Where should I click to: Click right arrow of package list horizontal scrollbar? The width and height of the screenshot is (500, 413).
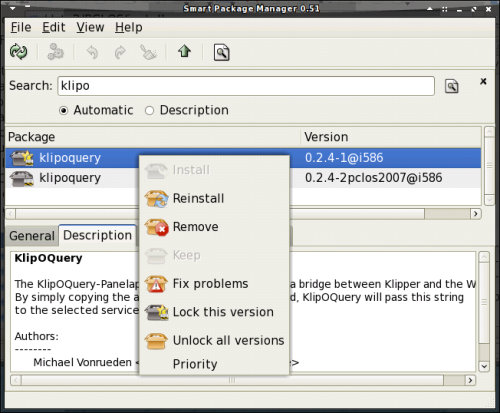(476, 214)
